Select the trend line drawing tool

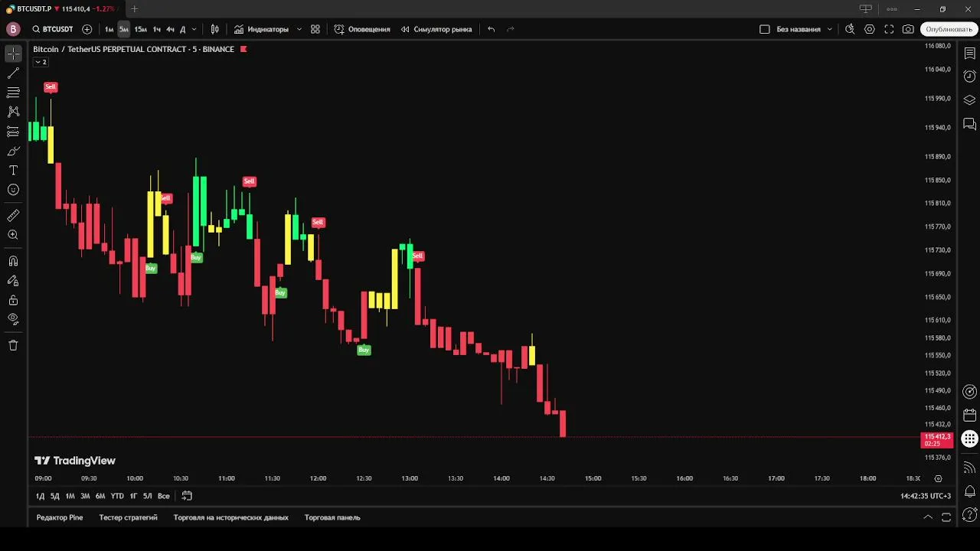13,73
